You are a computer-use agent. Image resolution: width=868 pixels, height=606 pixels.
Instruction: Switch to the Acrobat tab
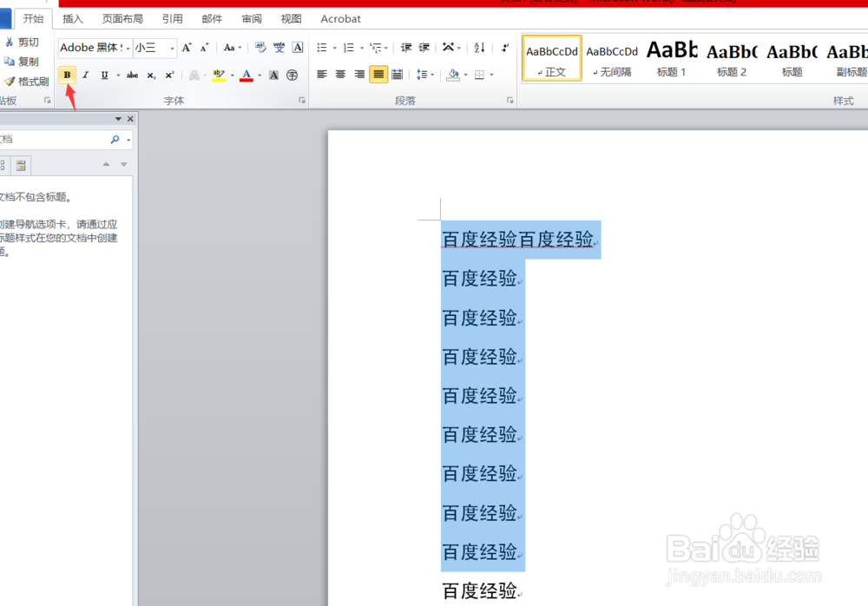click(x=340, y=19)
